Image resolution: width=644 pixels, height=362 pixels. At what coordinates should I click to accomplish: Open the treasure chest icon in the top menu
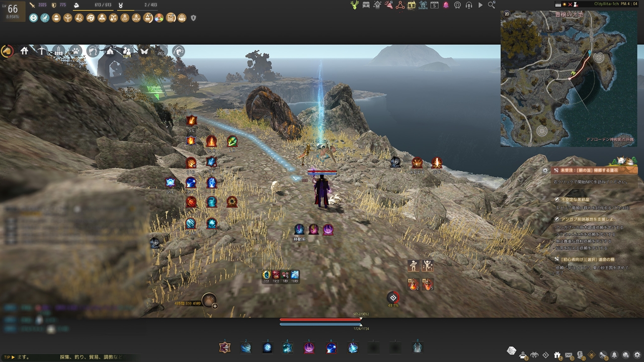click(366, 5)
